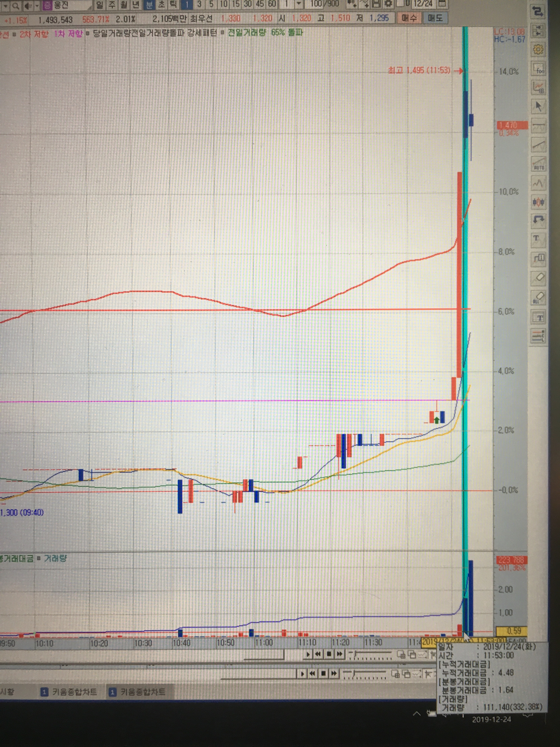Choose the 60-minute interval button
The image size is (560, 747).
(x=272, y=4)
